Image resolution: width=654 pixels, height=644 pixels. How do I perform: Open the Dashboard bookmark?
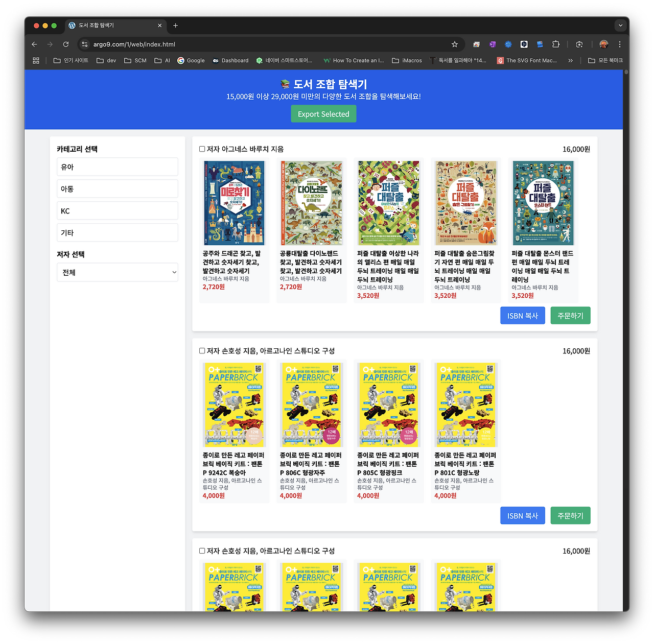click(230, 60)
